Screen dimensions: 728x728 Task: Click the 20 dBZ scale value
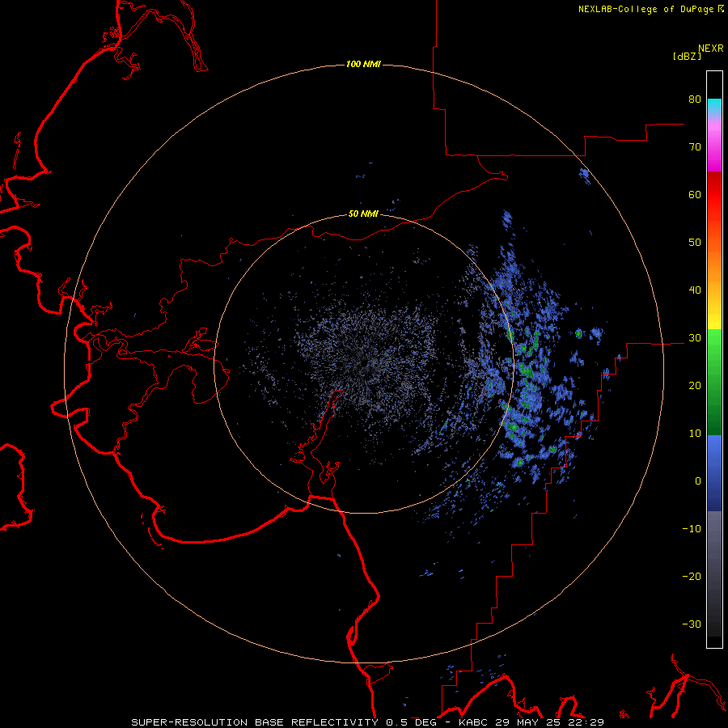pos(695,386)
